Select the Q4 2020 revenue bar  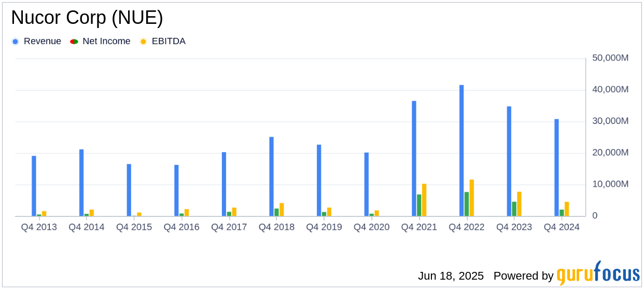(366, 184)
